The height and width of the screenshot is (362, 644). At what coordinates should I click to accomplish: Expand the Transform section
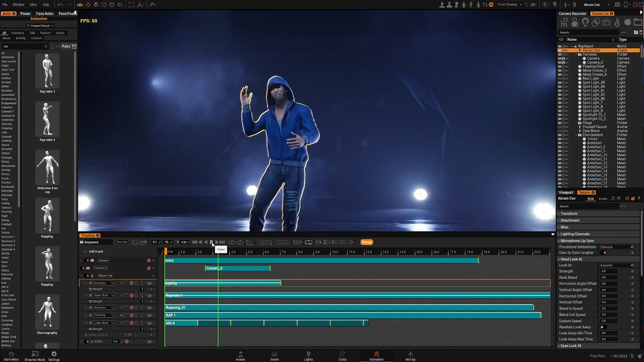click(x=598, y=214)
